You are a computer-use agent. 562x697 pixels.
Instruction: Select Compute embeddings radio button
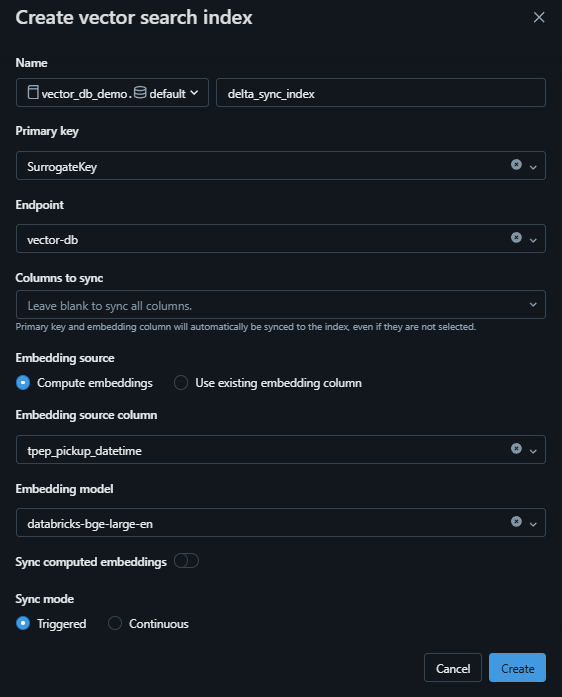click(23, 383)
